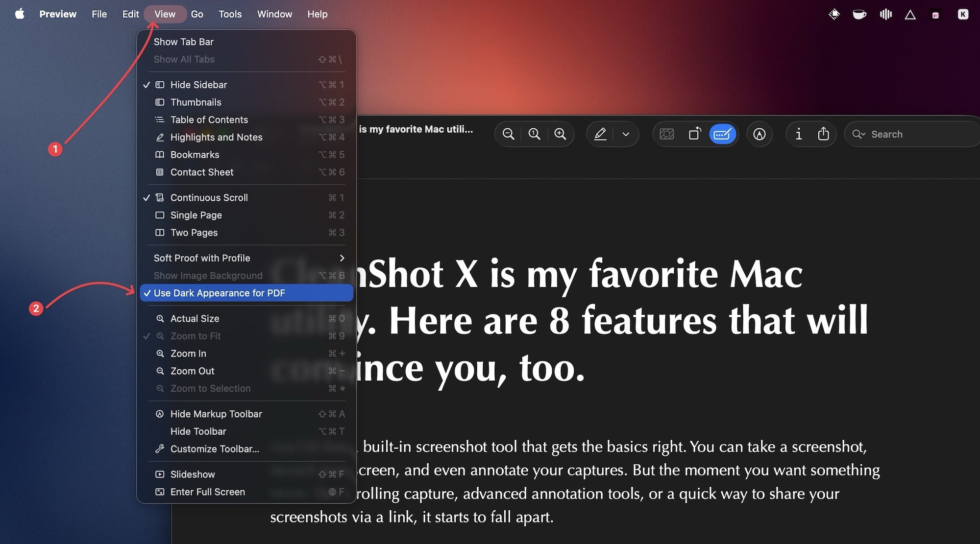The image size is (980, 544).
Task: Open search options magnifier dropdown
Action: tap(859, 134)
